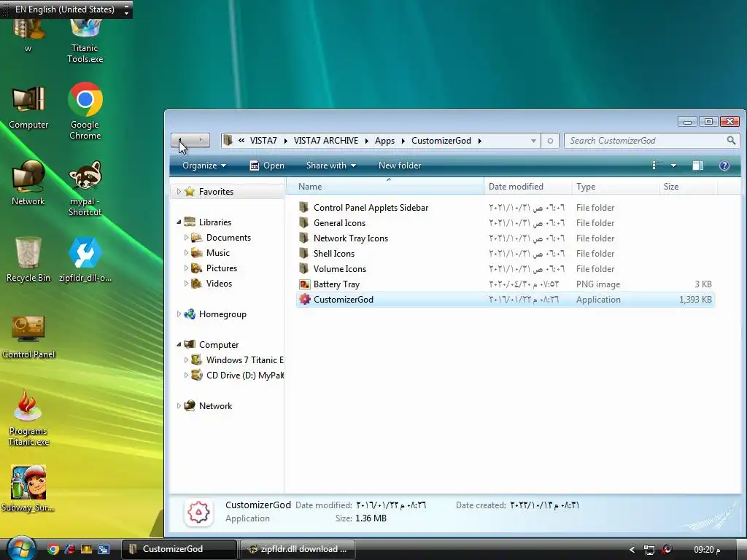Click the Shell Icons folder icon

click(304, 253)
